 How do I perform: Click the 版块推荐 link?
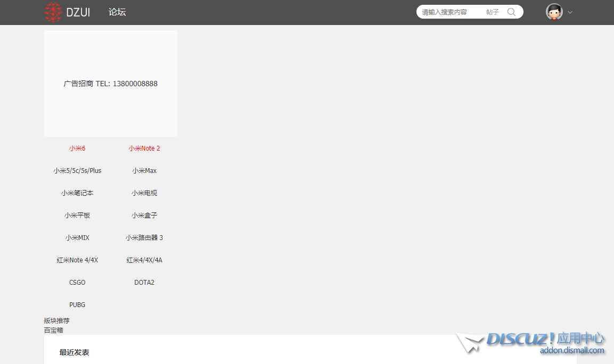[x=57, y=321]
